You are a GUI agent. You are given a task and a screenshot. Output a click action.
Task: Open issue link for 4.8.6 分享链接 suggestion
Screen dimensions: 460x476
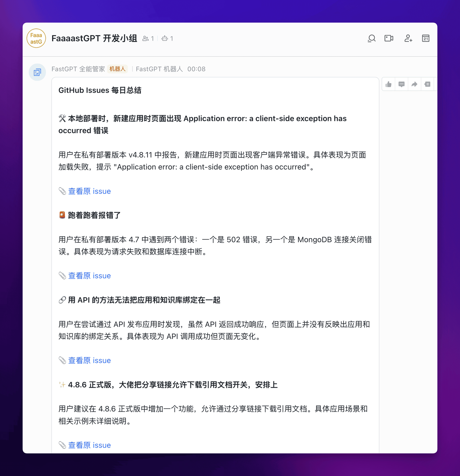(89, 445)
